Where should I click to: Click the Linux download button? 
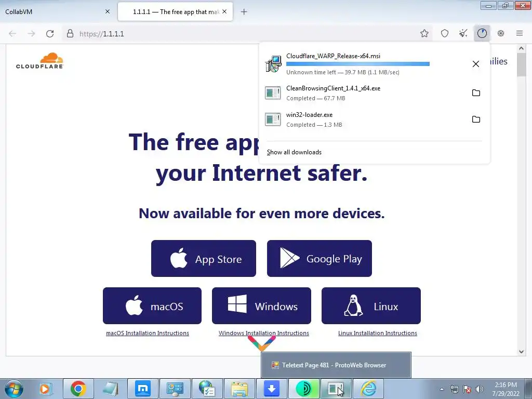pyautogui.click(x=371, y=305)
